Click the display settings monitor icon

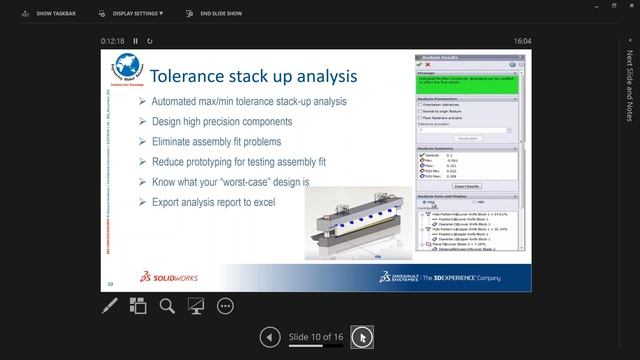tap(102, 13)
